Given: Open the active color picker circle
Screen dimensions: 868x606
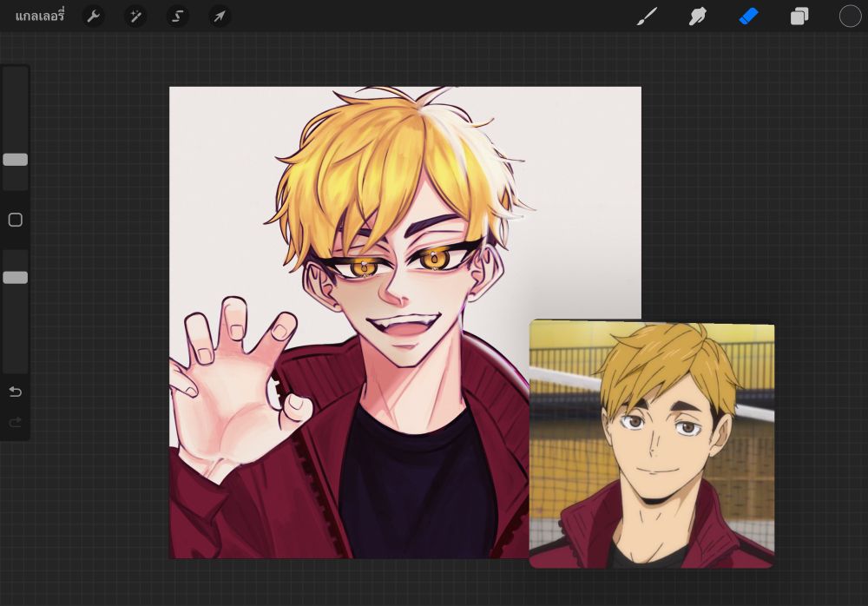Looking at the screenshot, I should pos(851,16).
